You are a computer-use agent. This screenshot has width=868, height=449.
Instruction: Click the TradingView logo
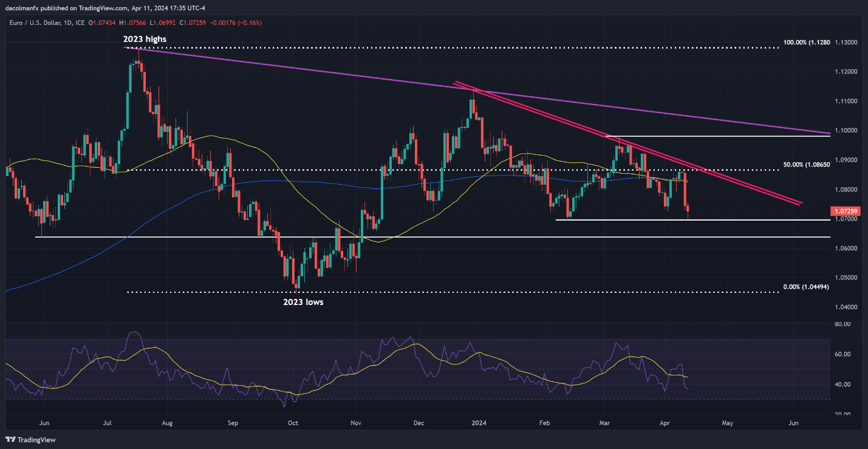[x=30, y=439]
